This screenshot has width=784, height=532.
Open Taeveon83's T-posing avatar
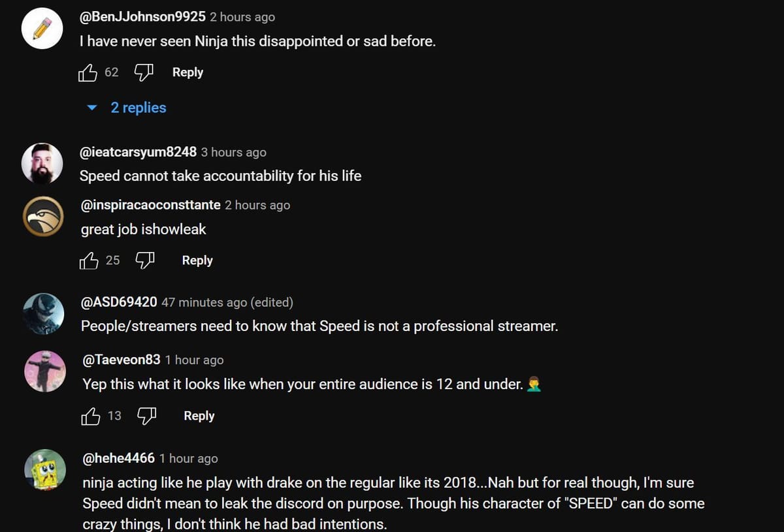point(44,371)
